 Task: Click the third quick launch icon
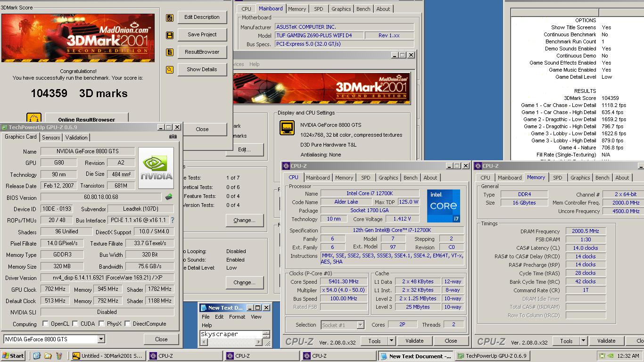click(x=59, y=356)
